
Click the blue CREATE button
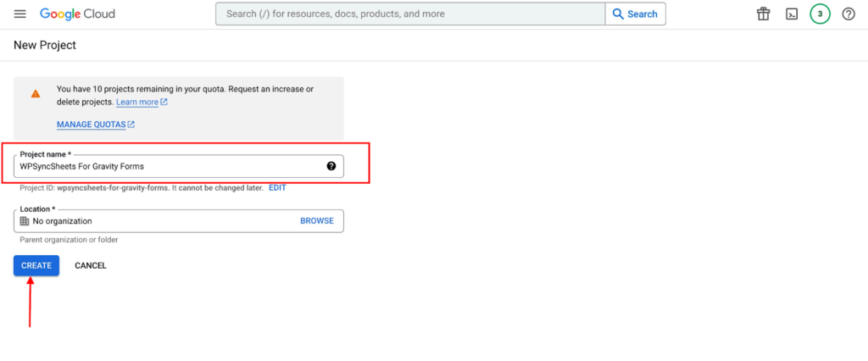tap(36, 266)
